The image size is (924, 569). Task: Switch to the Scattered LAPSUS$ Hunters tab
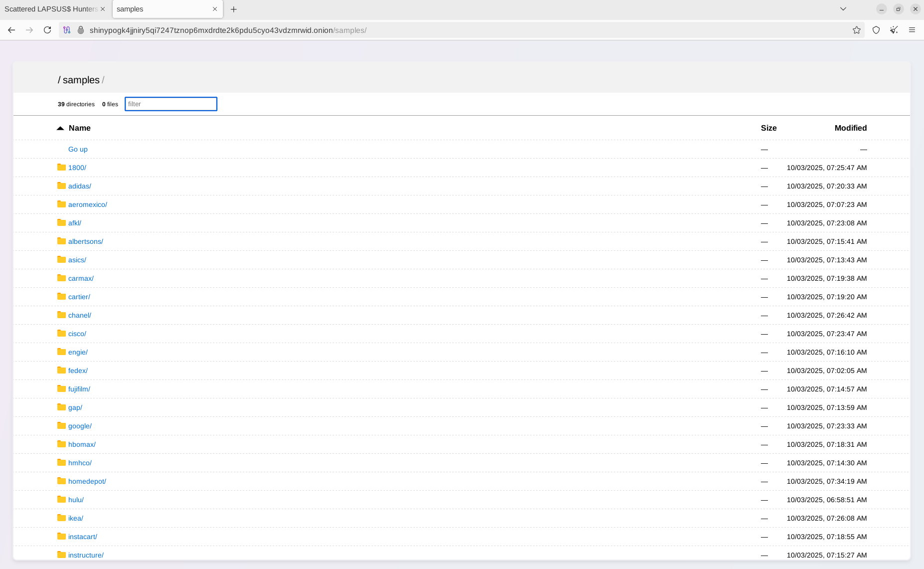(x=50, y=9)
